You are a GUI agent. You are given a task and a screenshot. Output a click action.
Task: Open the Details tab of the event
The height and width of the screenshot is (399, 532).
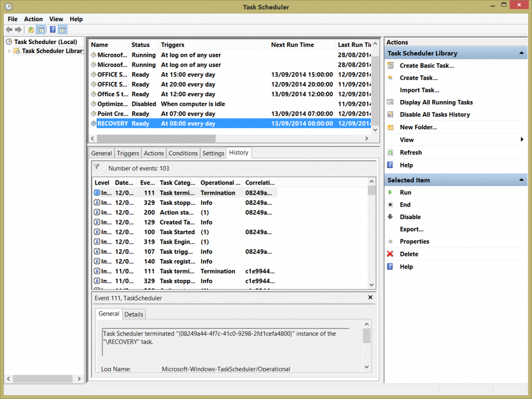coord(133,314)
